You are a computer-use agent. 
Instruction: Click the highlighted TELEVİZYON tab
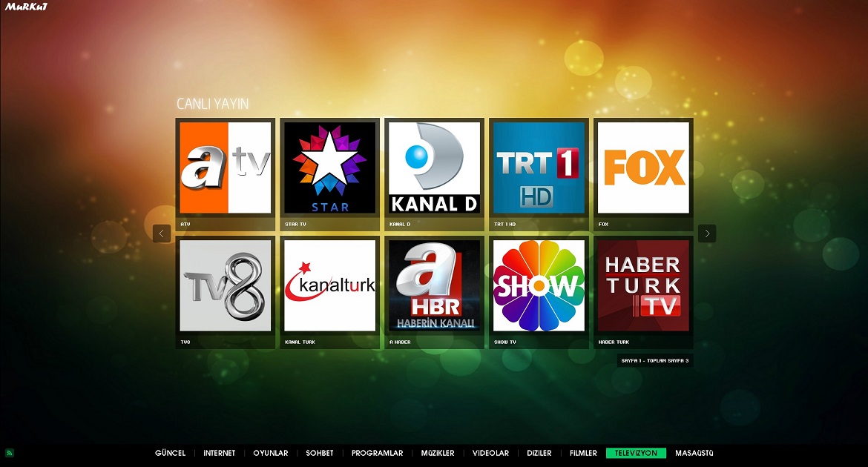(x=636, y=453)
